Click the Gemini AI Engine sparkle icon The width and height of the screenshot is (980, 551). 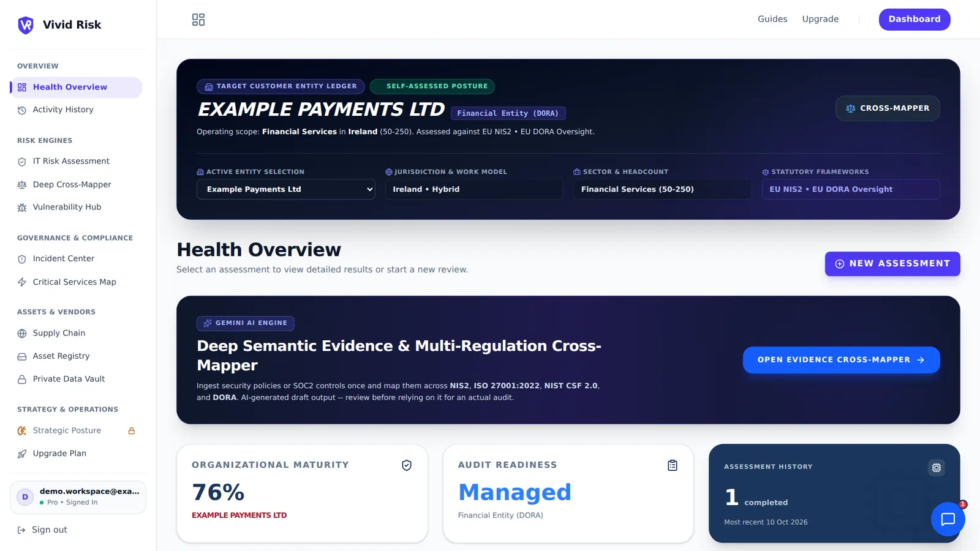coord(208,323)
